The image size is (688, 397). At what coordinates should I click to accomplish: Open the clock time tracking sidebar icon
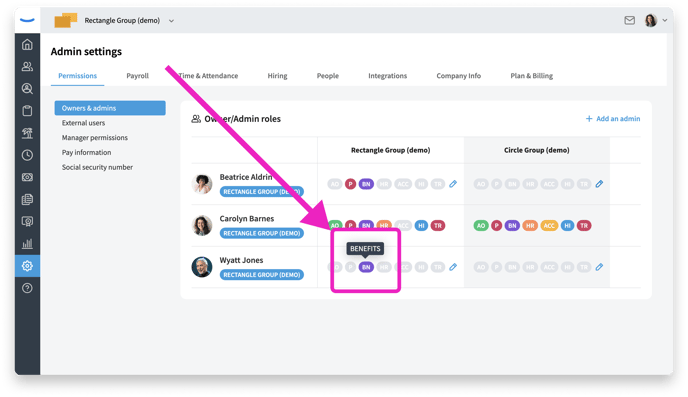point(27,155)
